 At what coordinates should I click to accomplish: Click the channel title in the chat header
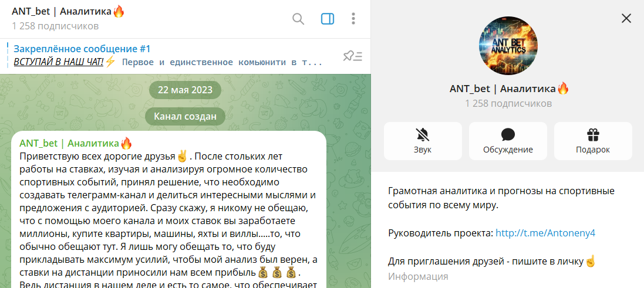68,12
